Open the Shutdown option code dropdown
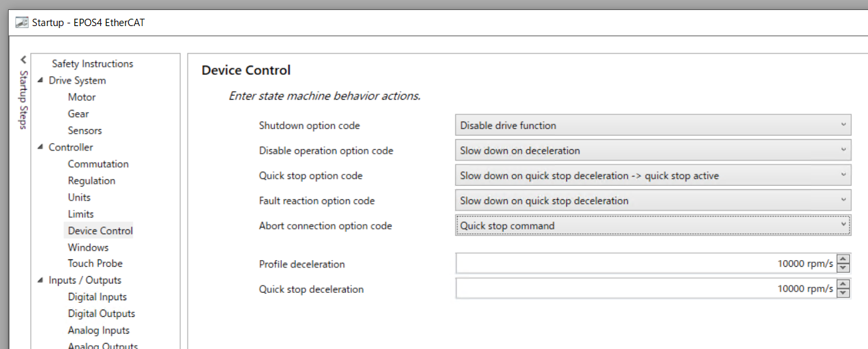 click(x=654, y=125)
